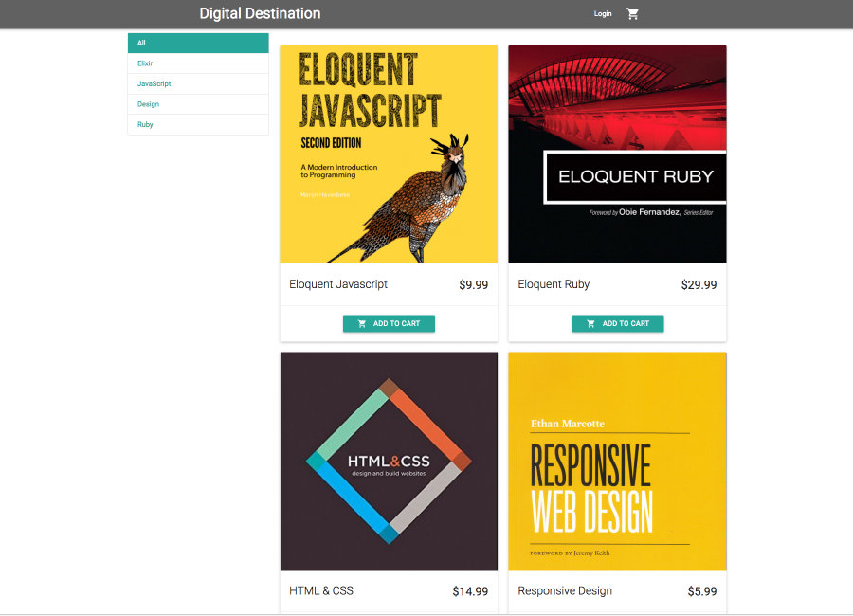The image size is (853, 616).
Task: Filter by Elixir category
Action: pos(198,63)
